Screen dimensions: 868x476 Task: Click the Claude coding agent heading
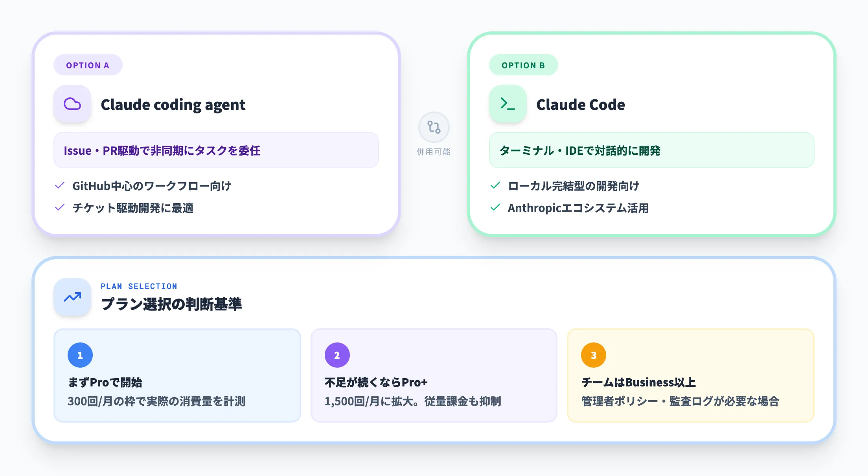pyautogui.click(x=173, y=104)
